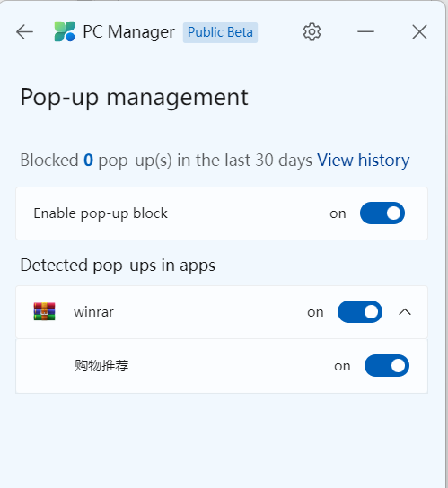Screen dimensions: 448x488
Task: Minimize the PC Manager window
Action: coord(365,31)
